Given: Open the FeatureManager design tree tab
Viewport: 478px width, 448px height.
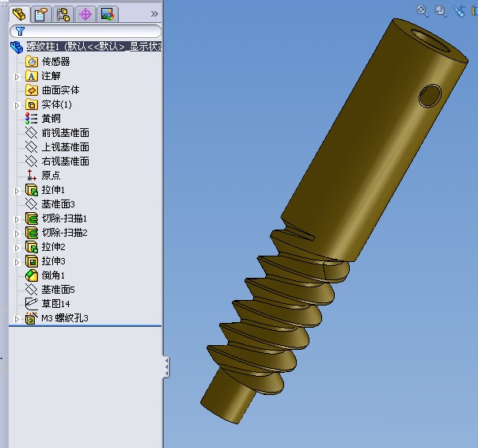Looking at the screenshot, I should click(20, 14).
